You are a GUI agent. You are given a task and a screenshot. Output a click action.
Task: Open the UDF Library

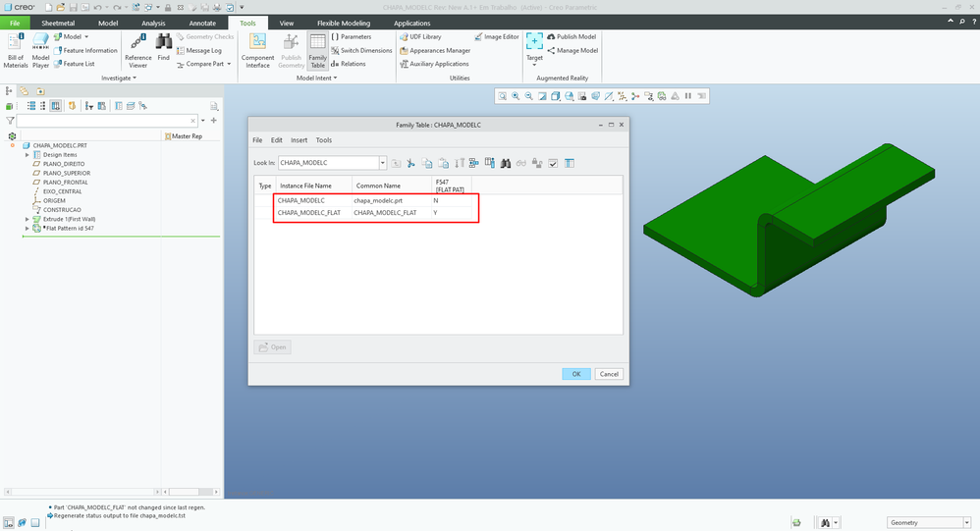click(420, 37)
